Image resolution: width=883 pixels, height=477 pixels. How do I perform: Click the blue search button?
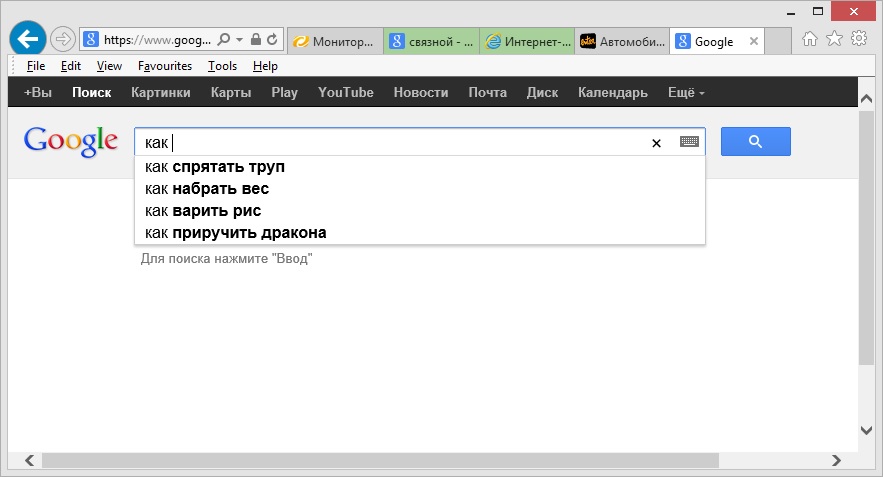point(756,141)
